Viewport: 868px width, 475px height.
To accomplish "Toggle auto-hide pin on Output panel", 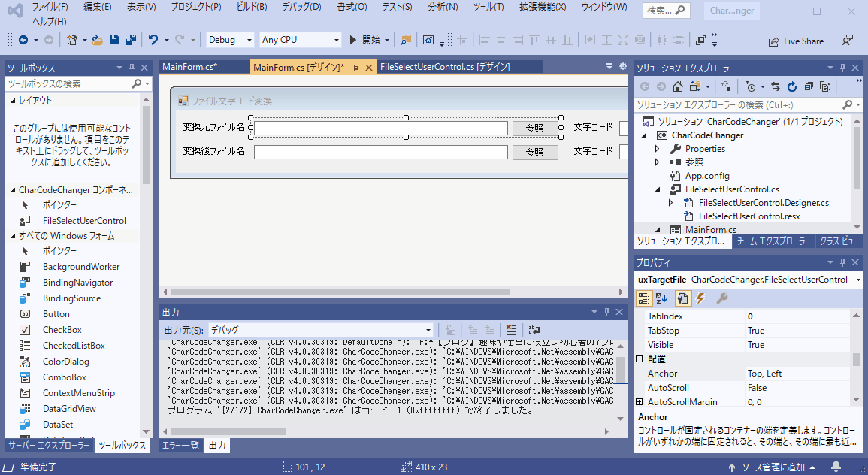I will pos(606,312).
